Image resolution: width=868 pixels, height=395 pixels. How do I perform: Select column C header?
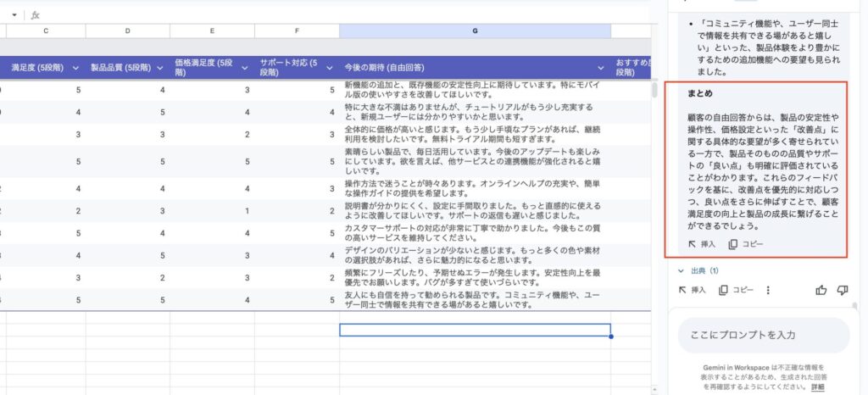click(x=46, y=31)
